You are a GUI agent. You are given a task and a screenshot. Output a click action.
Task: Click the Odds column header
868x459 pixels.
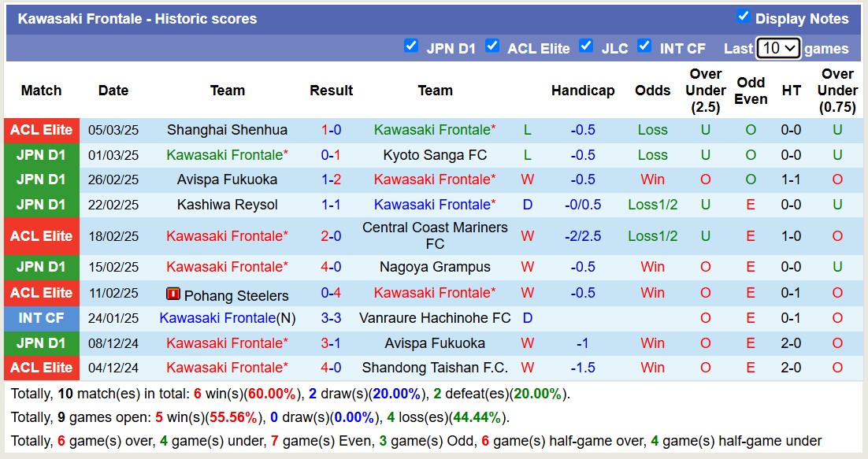652,91
